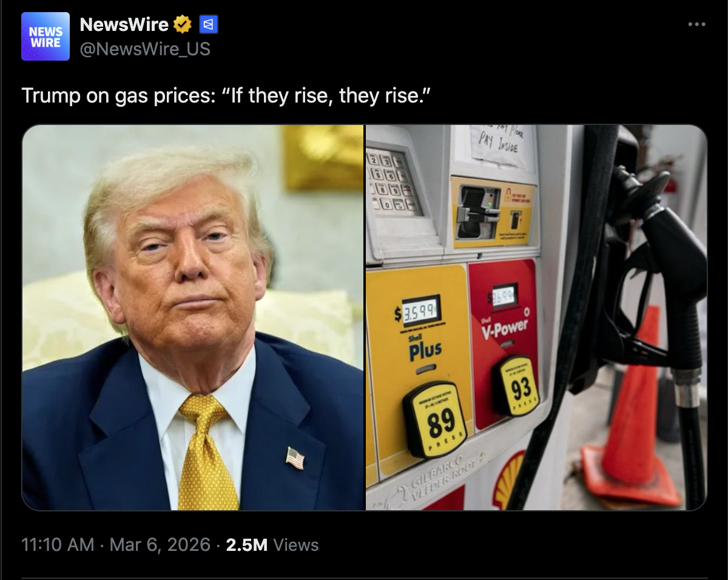
Task: Click the $3.599 price display on pump
Action: 417,312
